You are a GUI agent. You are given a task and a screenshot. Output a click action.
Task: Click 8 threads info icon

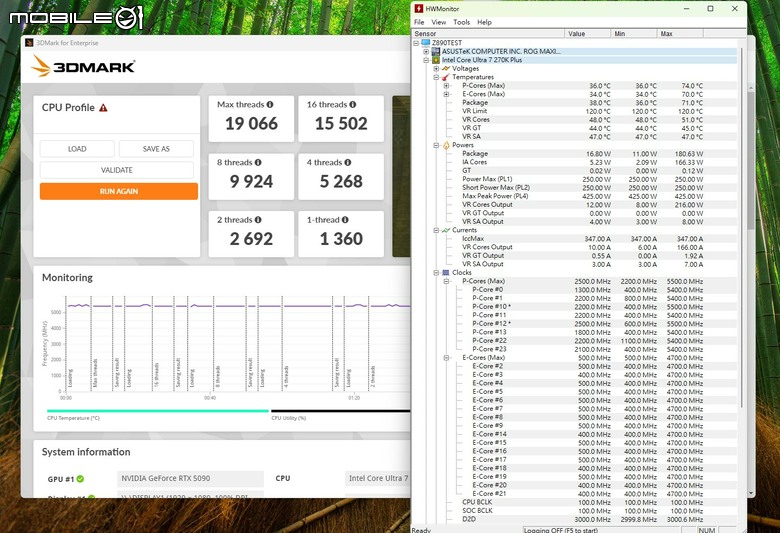[x=258, y=162]
